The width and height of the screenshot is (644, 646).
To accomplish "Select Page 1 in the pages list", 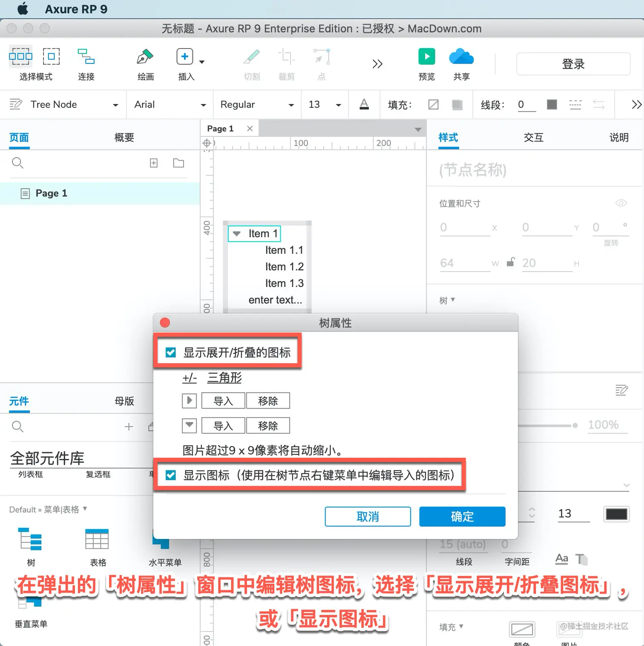I will tap(100, 193).
